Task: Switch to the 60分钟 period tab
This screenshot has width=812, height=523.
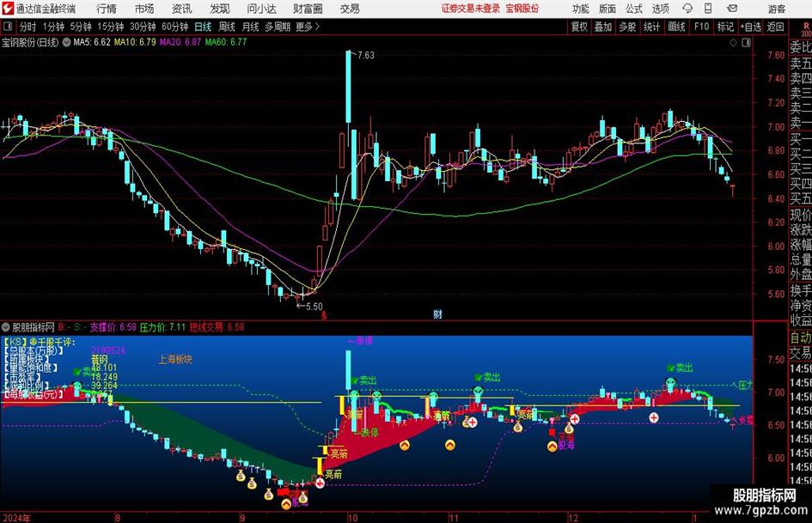Action: [x=175, y=27]
